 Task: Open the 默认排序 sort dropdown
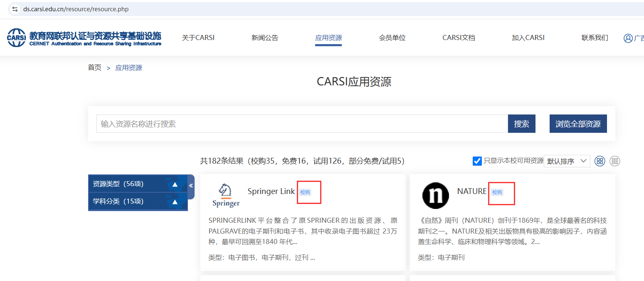[x=567, y=161]
